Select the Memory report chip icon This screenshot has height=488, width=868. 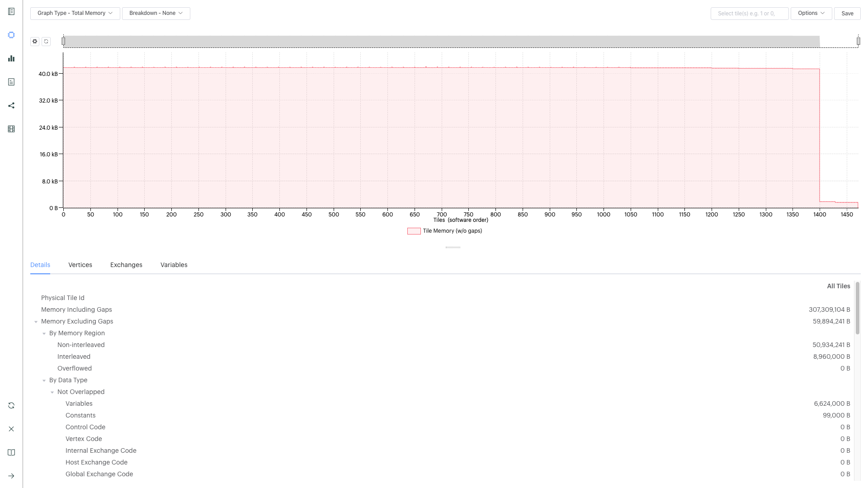[11, 35]
